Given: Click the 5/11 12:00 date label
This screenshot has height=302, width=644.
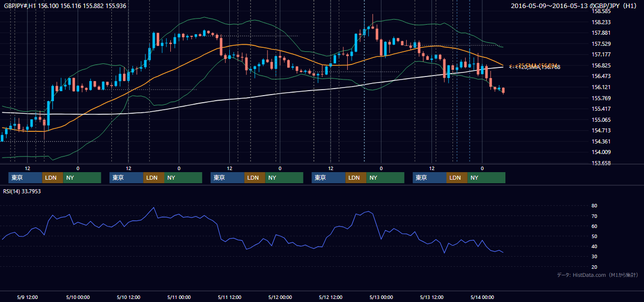Looking at the screenshot, I should point(229,297).
